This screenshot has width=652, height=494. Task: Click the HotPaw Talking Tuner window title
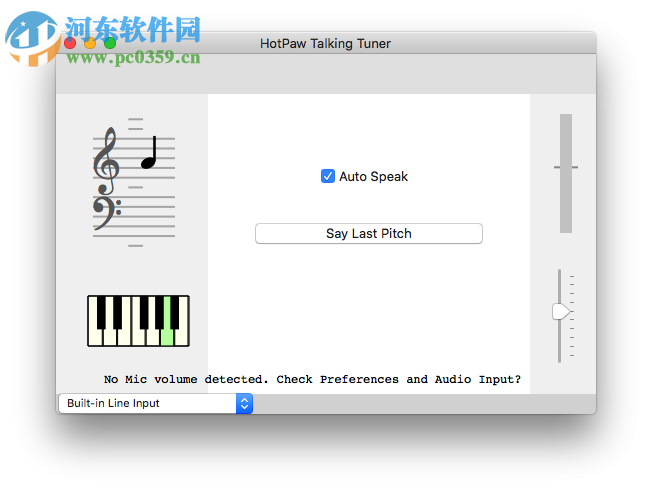click(x=325, y=44)
